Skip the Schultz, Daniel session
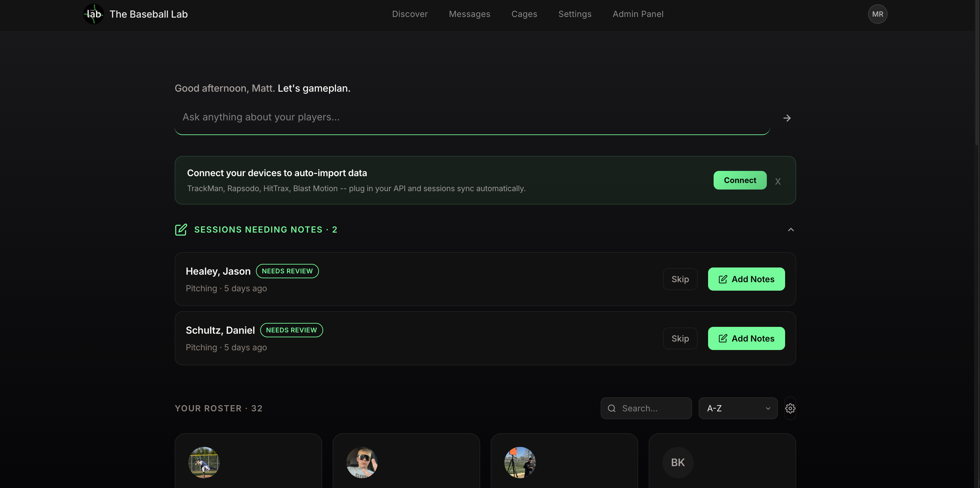 [x=680, y=338]
